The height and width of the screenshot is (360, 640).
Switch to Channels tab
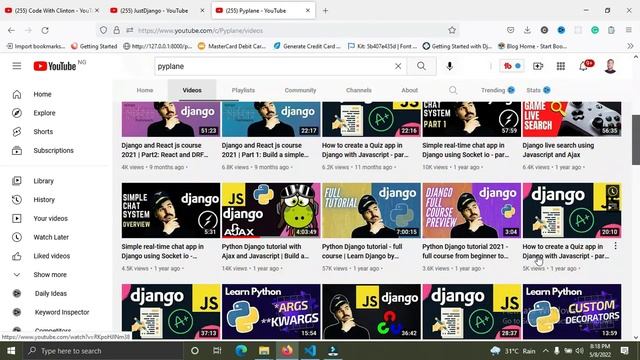pos(359,90)
